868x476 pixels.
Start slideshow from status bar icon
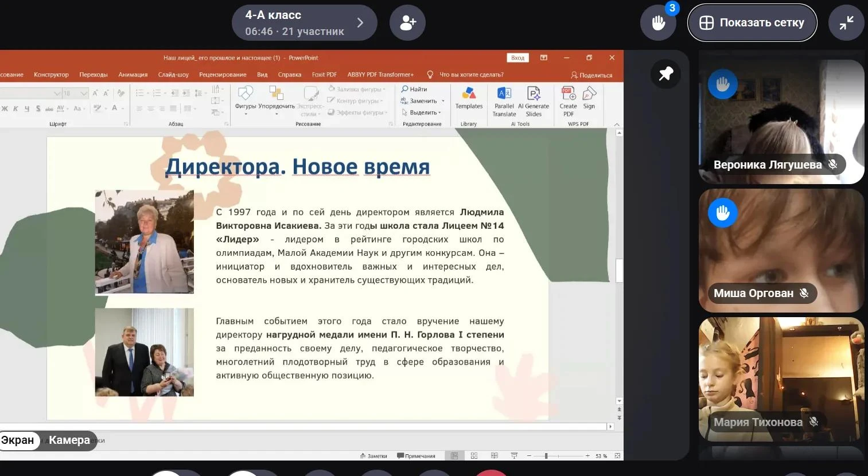point(514,456)
